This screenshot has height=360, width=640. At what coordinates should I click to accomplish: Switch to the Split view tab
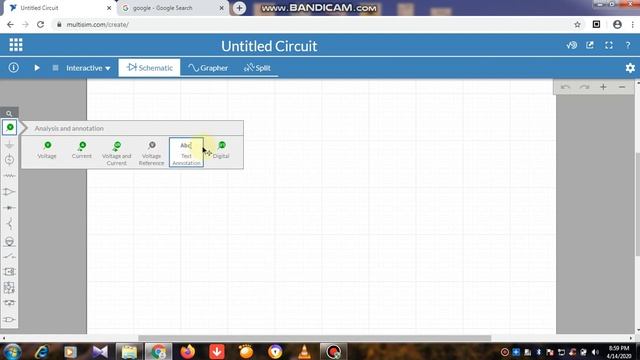click(x=257, y=68)
